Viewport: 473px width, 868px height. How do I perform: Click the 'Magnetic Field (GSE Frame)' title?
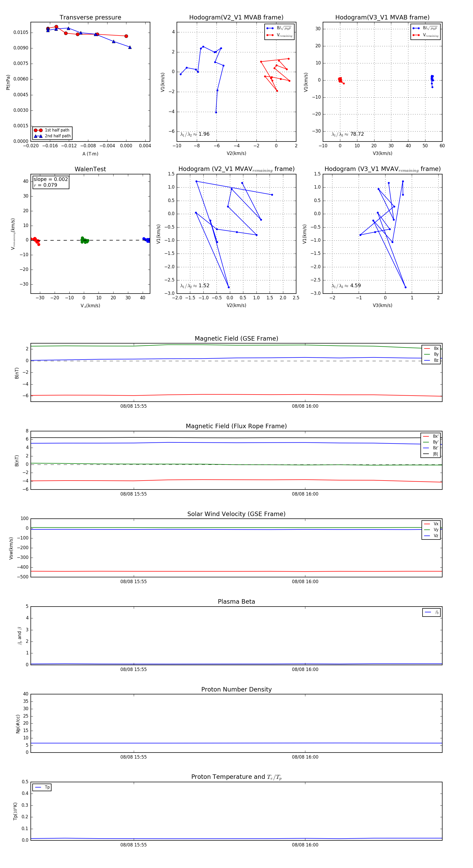point(236,339)
